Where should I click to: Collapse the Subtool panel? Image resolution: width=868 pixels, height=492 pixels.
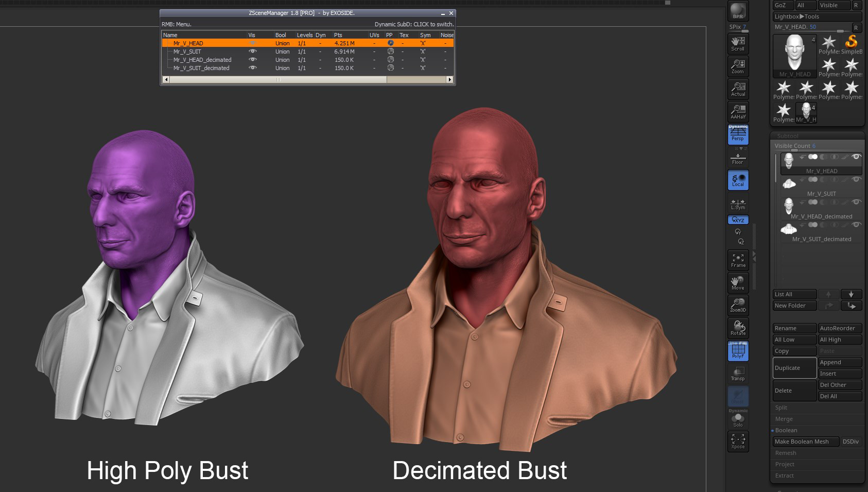point(788,136)
